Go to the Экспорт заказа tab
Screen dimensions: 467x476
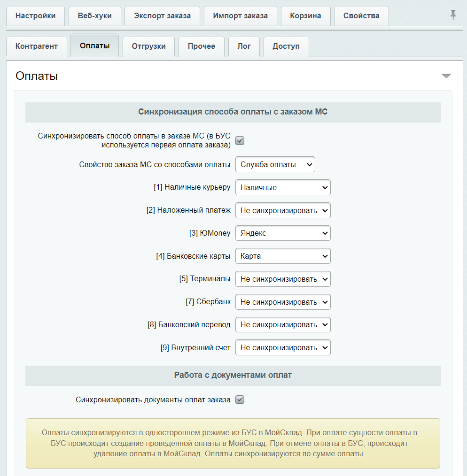pos(162,16)
